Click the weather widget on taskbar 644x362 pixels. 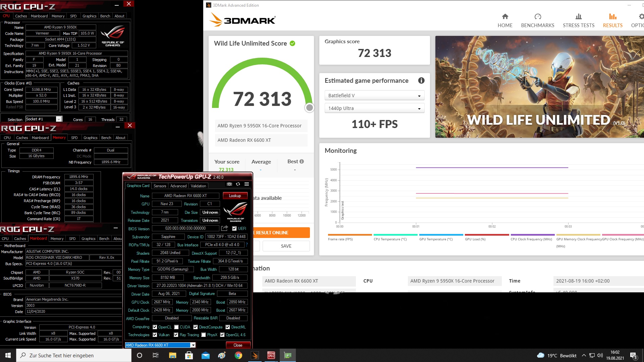[x=557, y=355]
